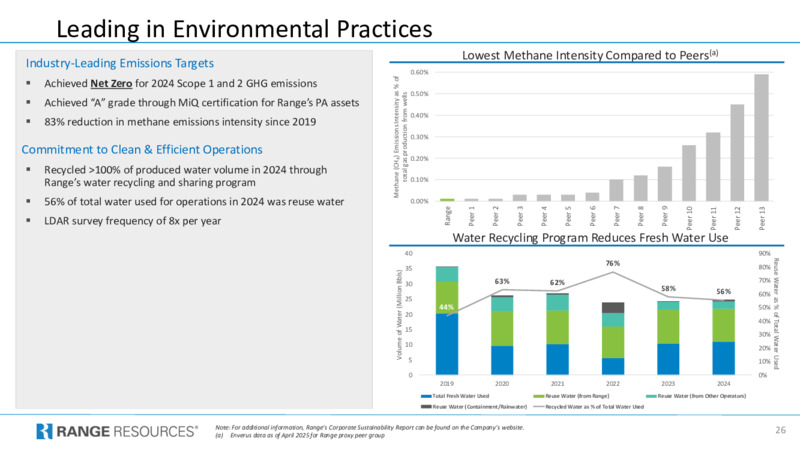Click the '62%' data label
This screenshot has width=800, height=450.
[557, 282]
